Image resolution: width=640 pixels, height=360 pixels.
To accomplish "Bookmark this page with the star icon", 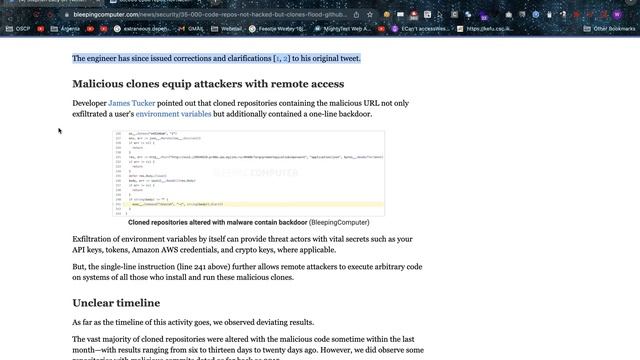I will [x=370, y=15].
